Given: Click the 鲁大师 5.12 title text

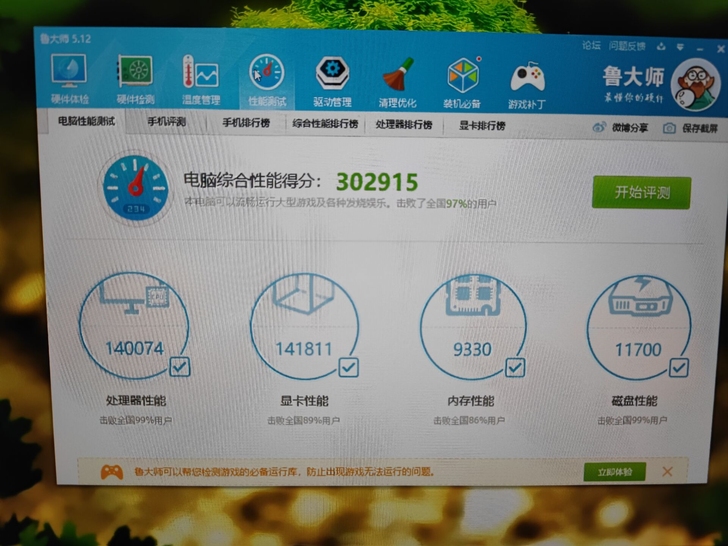Looking at the screenshot, I should [65, 39].
